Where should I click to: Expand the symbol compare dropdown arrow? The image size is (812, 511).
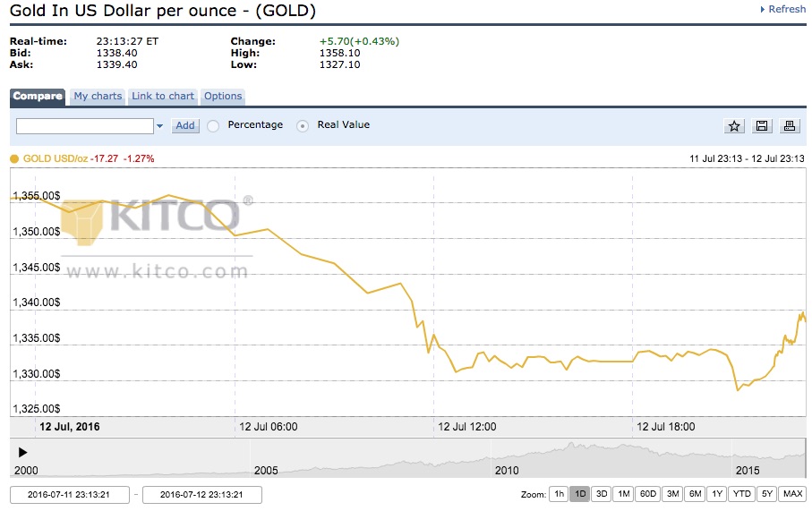[160, 126]
